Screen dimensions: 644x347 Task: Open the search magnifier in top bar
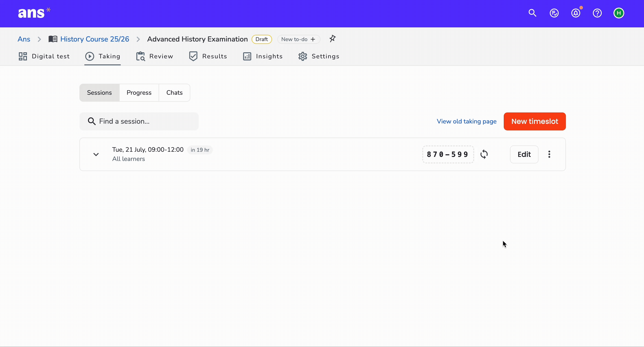click(532, 13)
